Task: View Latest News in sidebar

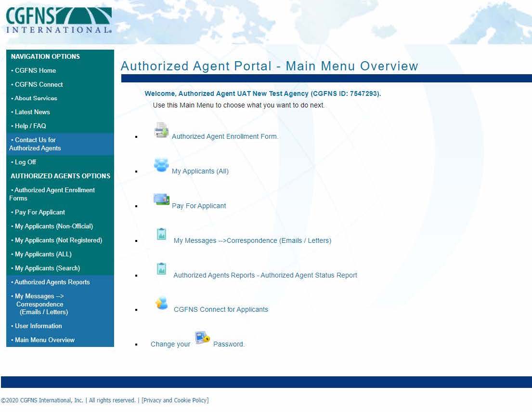Action: (32, 112)
